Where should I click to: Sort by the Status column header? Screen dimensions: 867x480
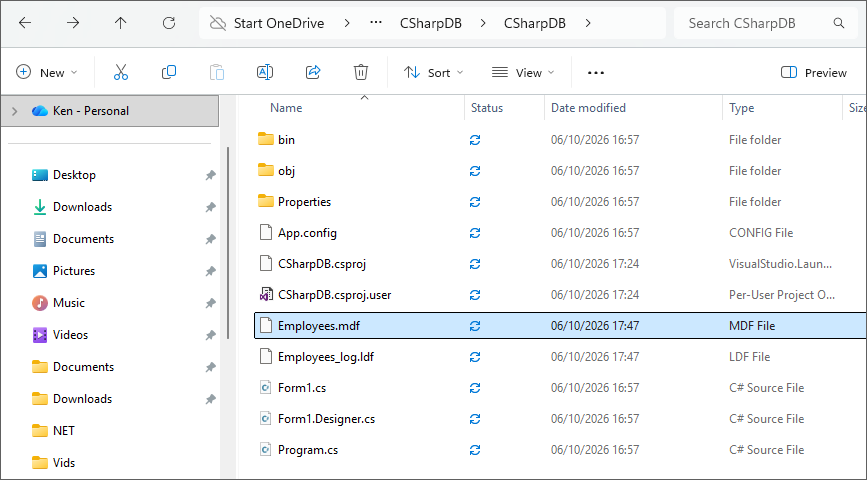click(487, 108)
